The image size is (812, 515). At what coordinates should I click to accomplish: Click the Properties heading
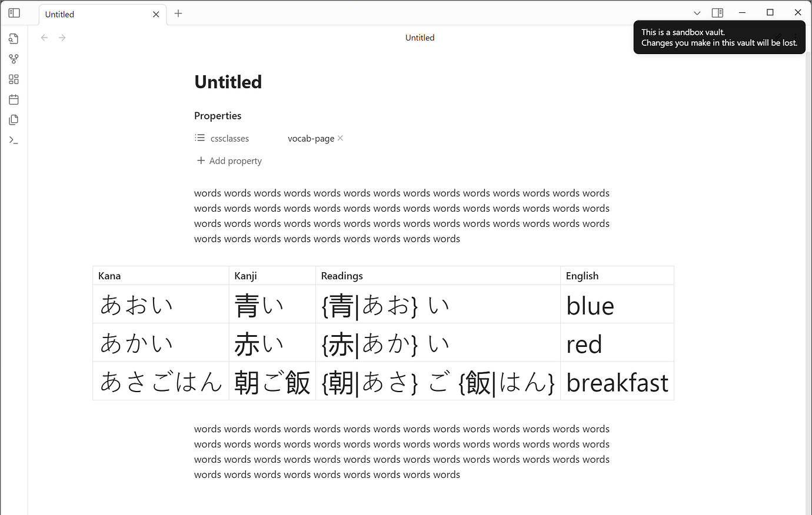coord(218,116)
